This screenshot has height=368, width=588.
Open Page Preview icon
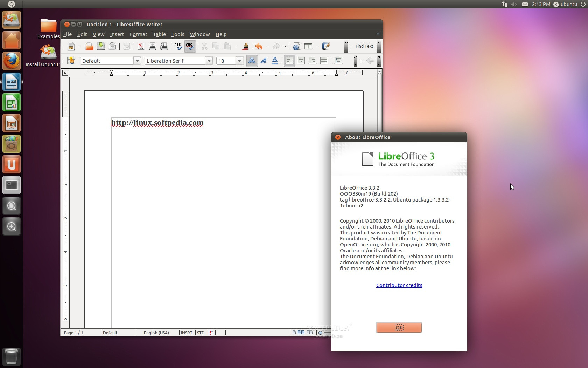pyautogui.click(x=164, y=46)
